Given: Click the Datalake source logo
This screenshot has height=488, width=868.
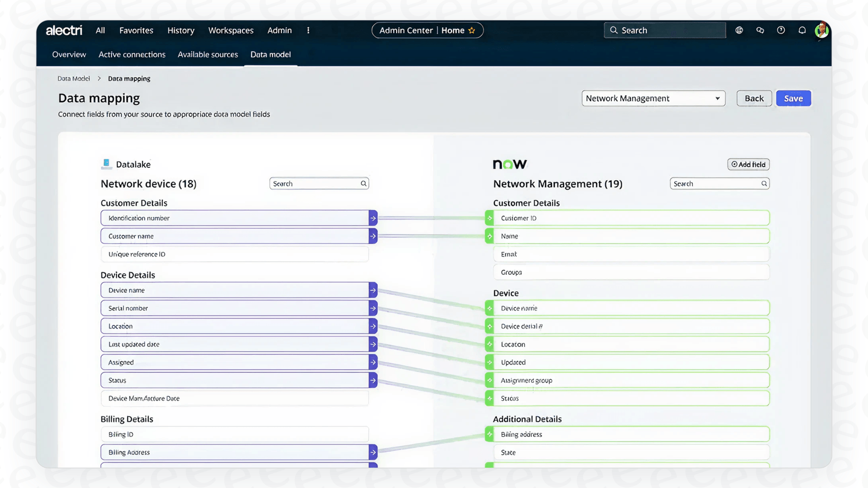Looking at the screenshot, I should coord(106,164).
